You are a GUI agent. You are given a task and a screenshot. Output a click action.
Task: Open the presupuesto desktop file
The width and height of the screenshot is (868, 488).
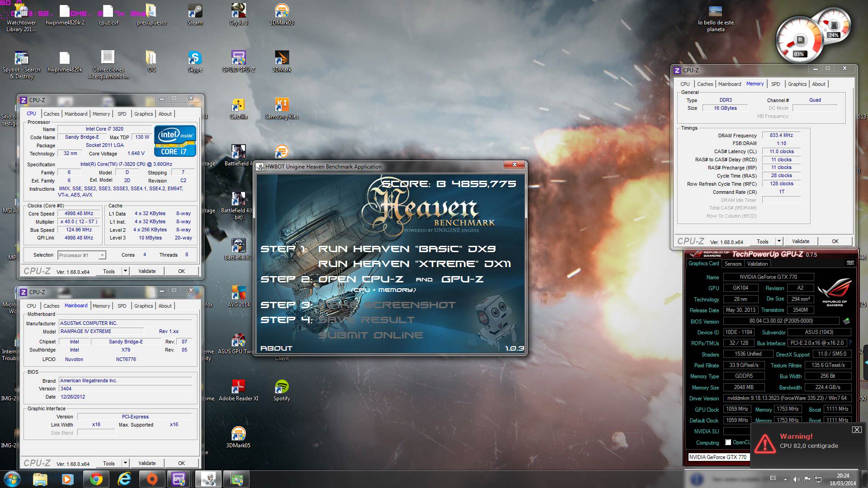[151, 14]
